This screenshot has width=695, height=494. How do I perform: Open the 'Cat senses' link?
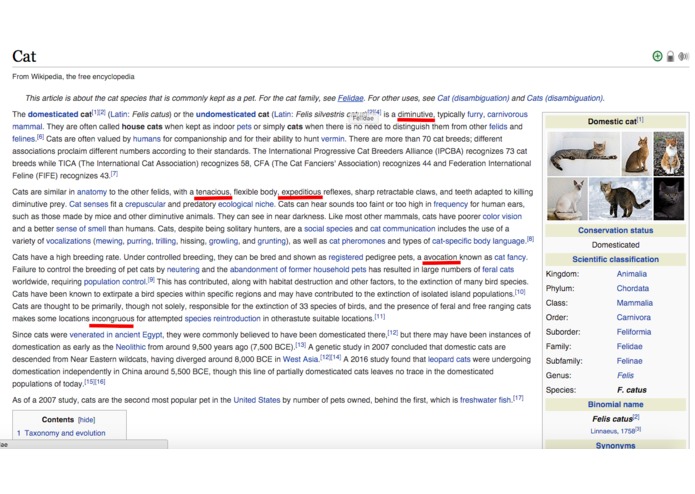pyautogui.click(x=89, y=204)
